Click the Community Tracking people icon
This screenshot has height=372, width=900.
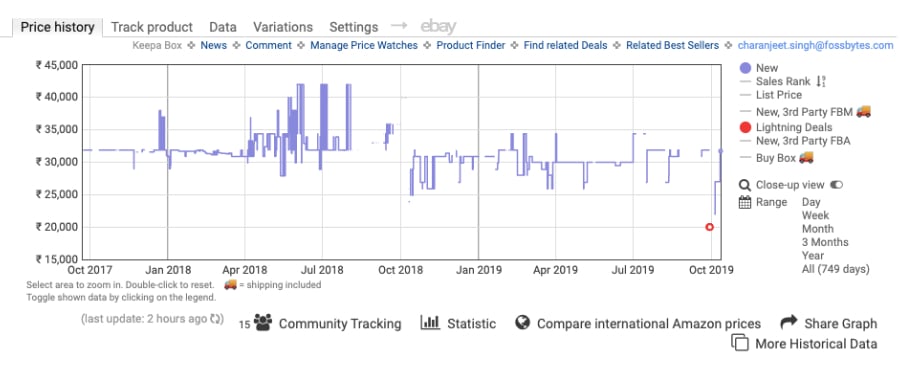tap(263, 323)
